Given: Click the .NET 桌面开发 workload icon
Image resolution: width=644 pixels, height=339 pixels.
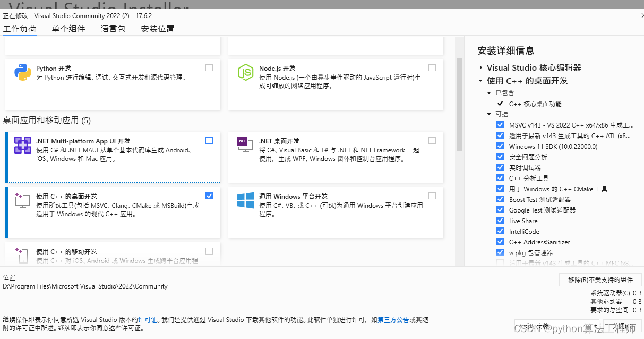Looking at the screenshot, I should (x=245, y=145).
